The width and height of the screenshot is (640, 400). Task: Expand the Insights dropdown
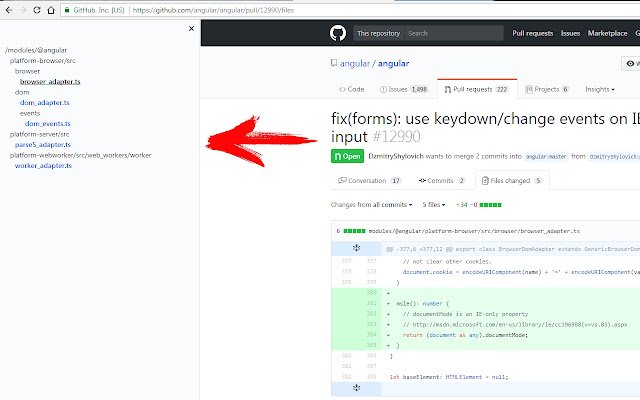600,89
